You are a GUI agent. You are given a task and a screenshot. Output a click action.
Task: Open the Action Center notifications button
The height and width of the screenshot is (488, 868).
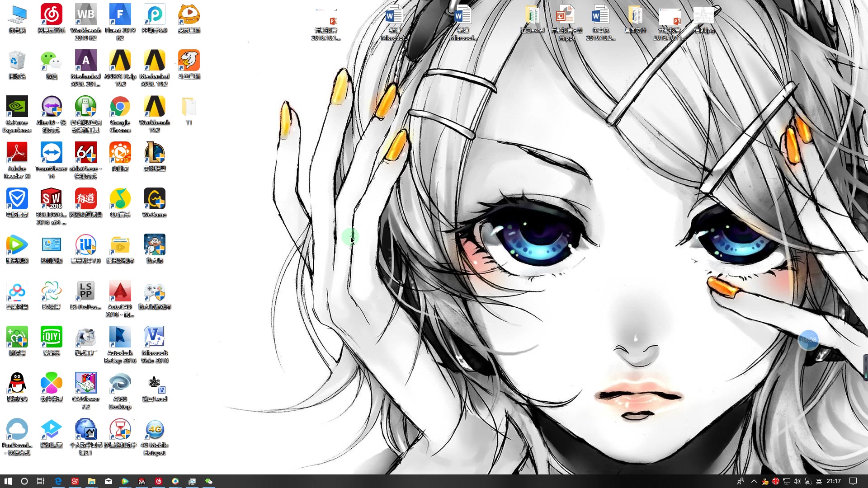point(853,481)
